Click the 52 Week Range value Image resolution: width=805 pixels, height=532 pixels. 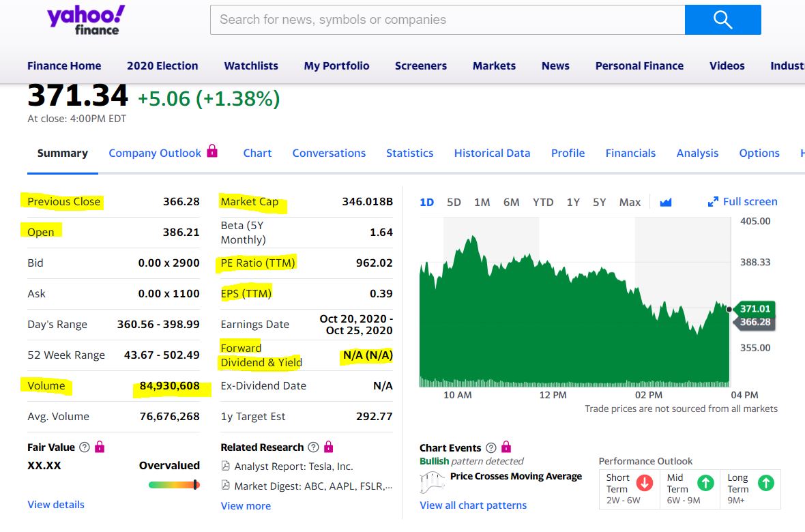tap(162, 355)
